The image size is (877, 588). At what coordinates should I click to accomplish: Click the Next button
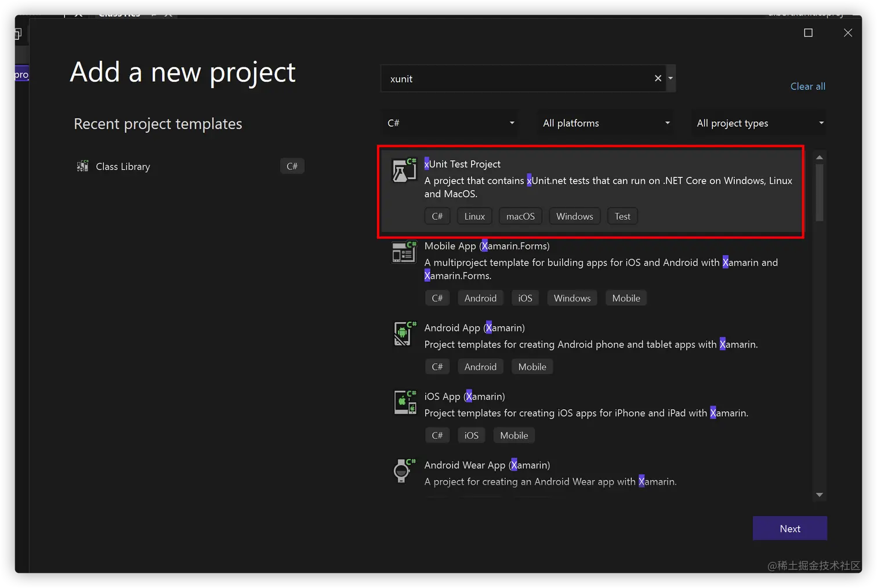(790, 528)
